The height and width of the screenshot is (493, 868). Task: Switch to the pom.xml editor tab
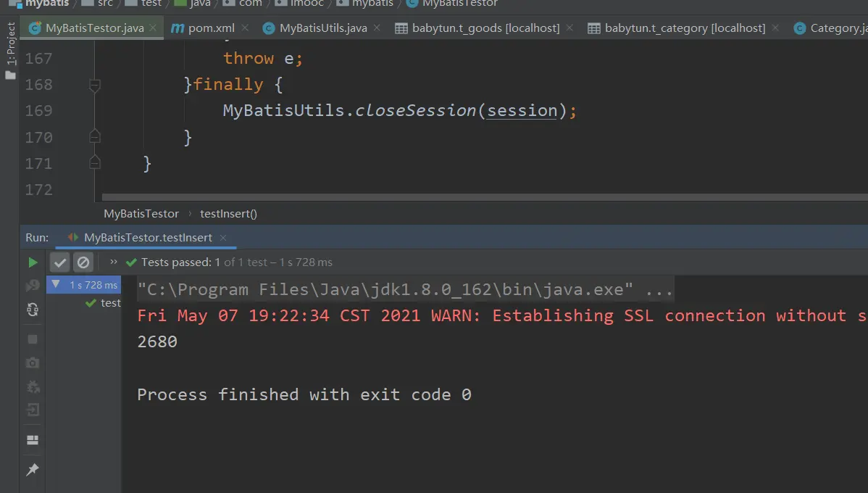(x=211, y=28)
